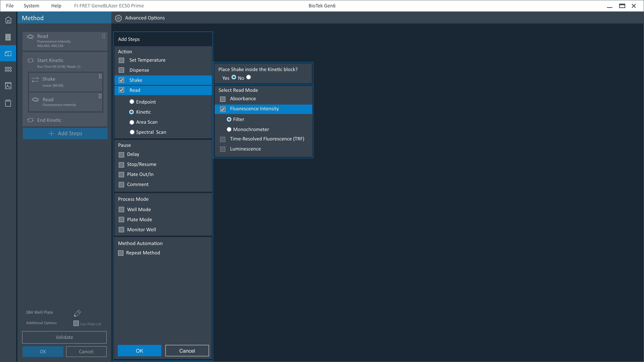Viewport: 644px width, 362px height.
Task: Click the End Kinetic loop icon
Action: tap(31, 120)
